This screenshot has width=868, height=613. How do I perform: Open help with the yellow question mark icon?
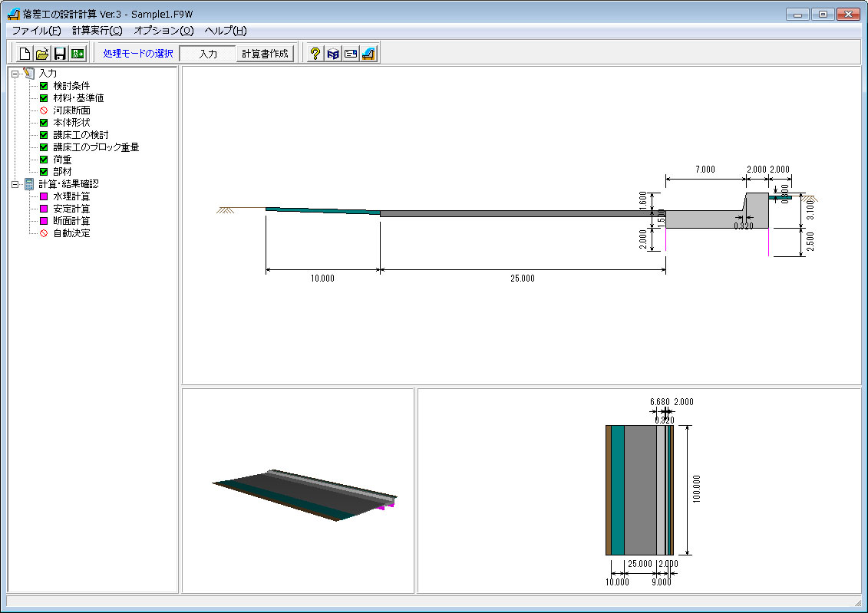tap(315, 54)
